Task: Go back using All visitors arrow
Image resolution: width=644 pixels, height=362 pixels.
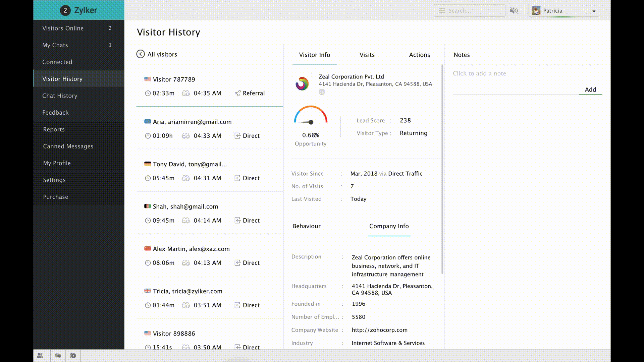Action: [x=140, y=54]
